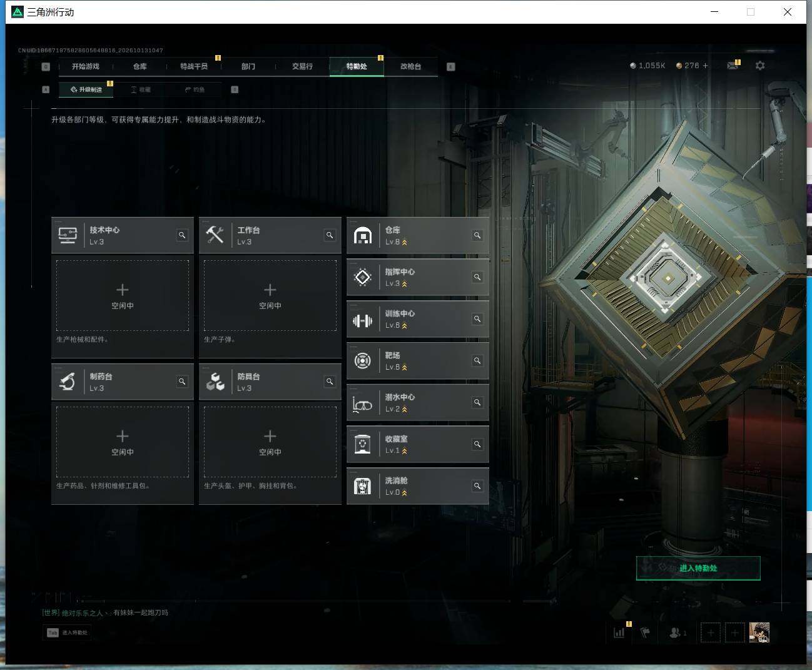Select the 升级制造 sub-tab
This screenshot has height=670, width=812.
86,89
